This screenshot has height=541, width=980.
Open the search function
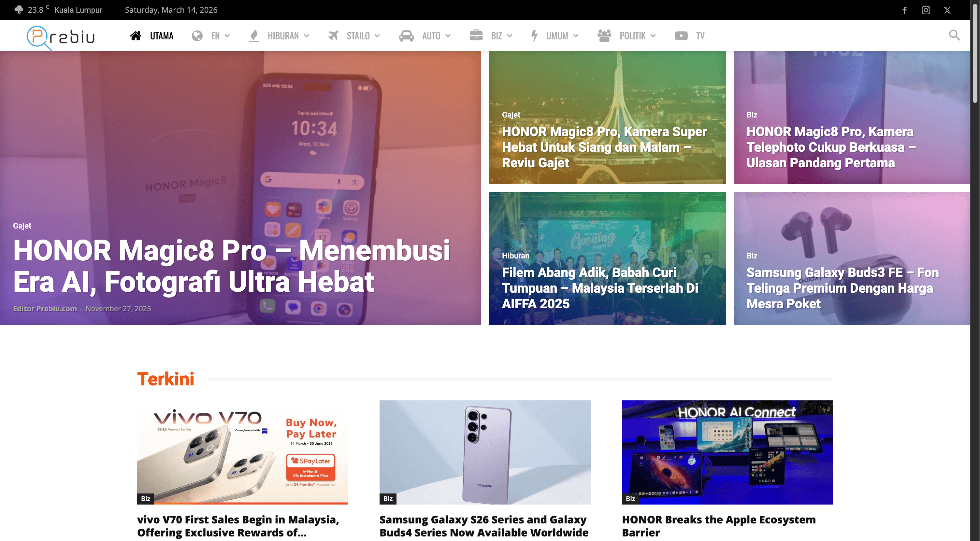pos(954,35)
